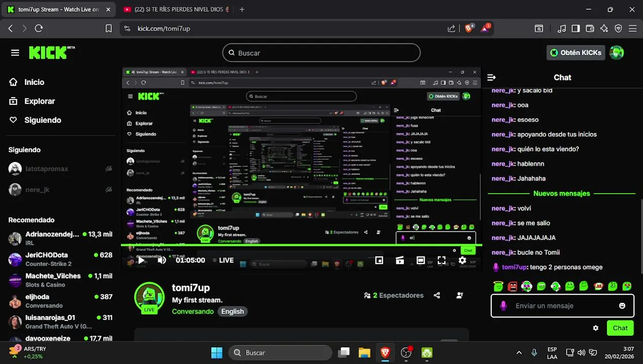Mute the stream volume
The image size is (643, 364).
[162, 260]
